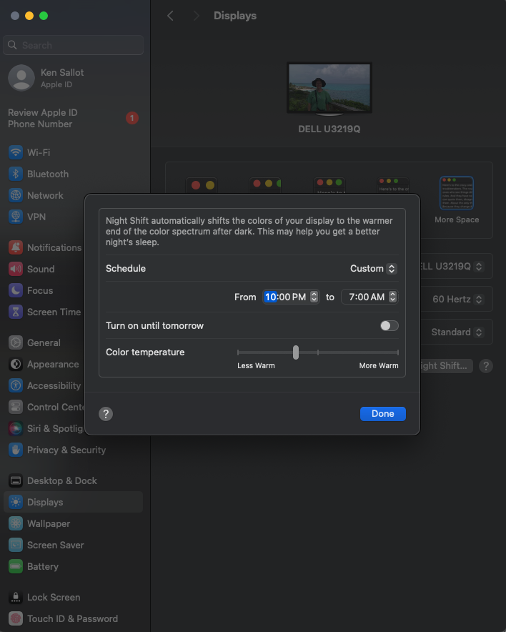Viewport: 506px width, 632px height.
Task: Open Touch ID & Password fingerprint icon
Action: click(16, 618)
